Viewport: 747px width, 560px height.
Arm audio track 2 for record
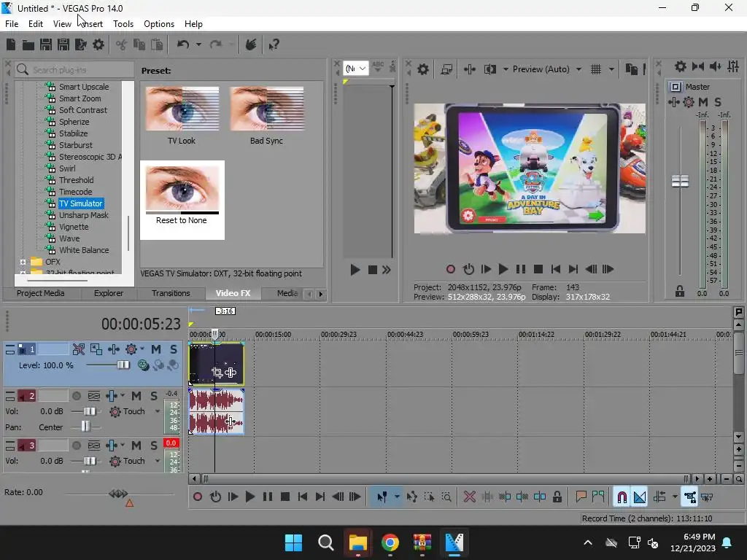click(x=76, y=396)
